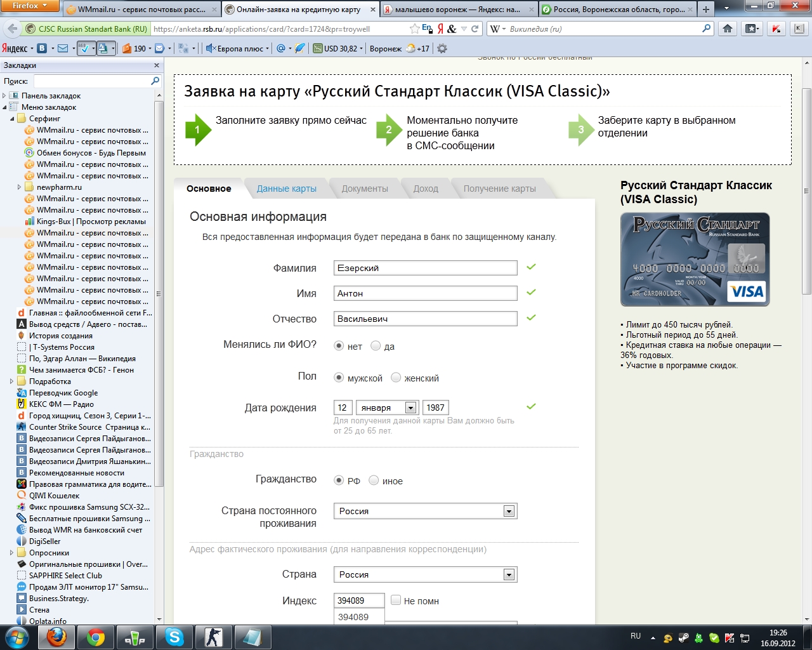Open the Firefox menu button
Viewport: 812px width, 650px height.
(x=30, y=6)
